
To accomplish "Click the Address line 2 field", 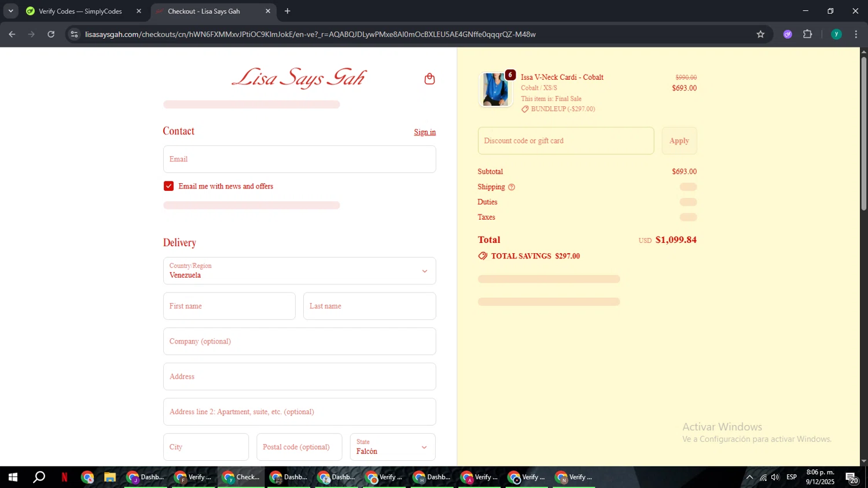I will point(299,412).
